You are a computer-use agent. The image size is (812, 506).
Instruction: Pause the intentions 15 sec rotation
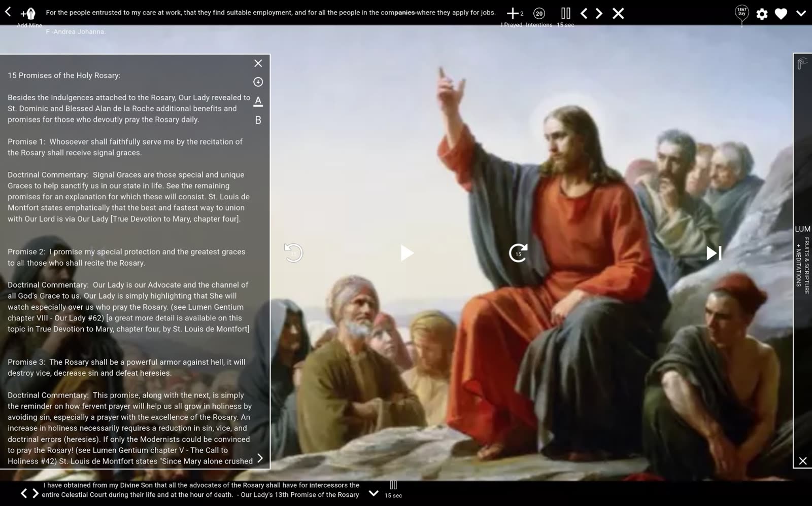tap(566, 13)
